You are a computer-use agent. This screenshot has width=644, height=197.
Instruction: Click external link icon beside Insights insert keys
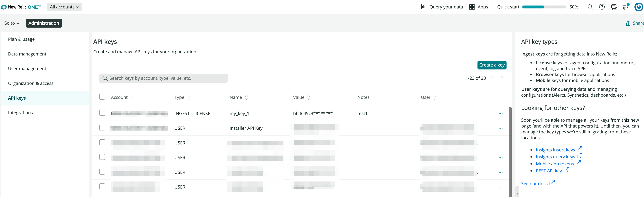point(579,149)
